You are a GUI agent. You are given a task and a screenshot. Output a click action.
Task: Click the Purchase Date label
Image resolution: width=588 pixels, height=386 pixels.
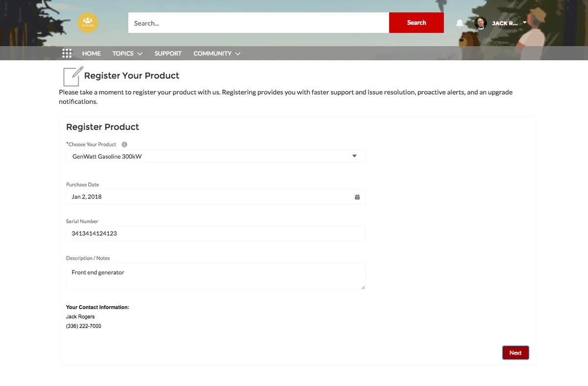[82, 185]
